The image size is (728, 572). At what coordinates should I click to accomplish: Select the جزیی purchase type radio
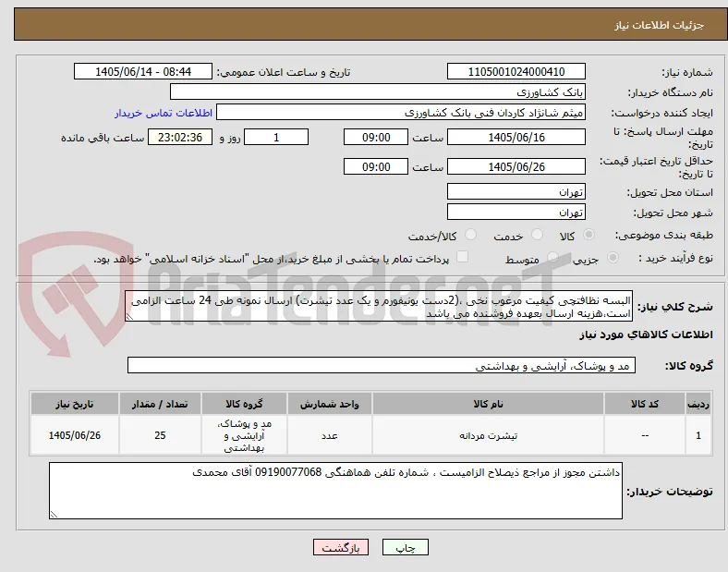[613, 258]
